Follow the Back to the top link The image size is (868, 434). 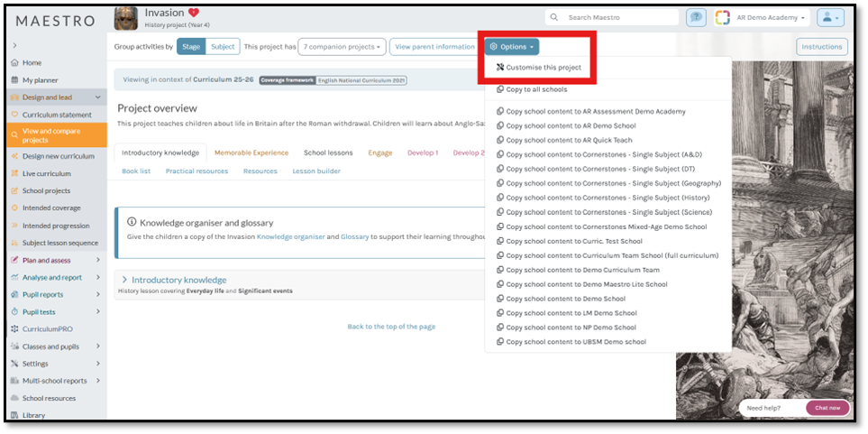(x=391, y=327)
